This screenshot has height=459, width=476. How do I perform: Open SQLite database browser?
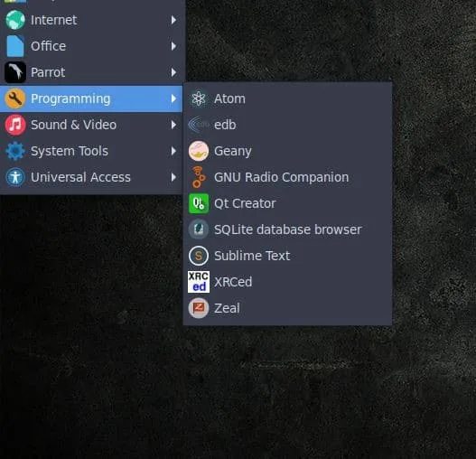click(288, 229)
